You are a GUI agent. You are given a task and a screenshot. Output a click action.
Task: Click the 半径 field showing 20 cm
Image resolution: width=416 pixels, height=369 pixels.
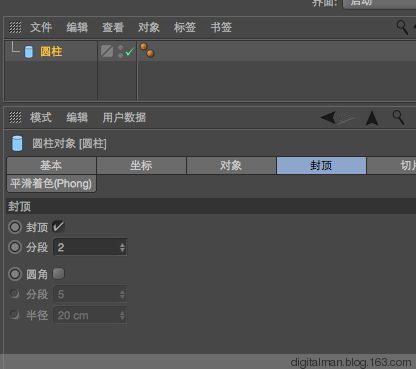tap(90, 315)
